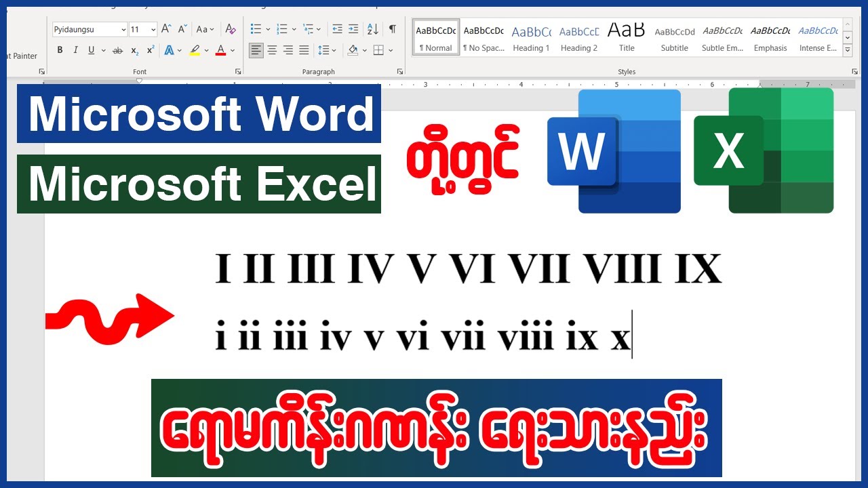Show or hide paragraph marks
868x488 pixels.
(x=392, y=29)
